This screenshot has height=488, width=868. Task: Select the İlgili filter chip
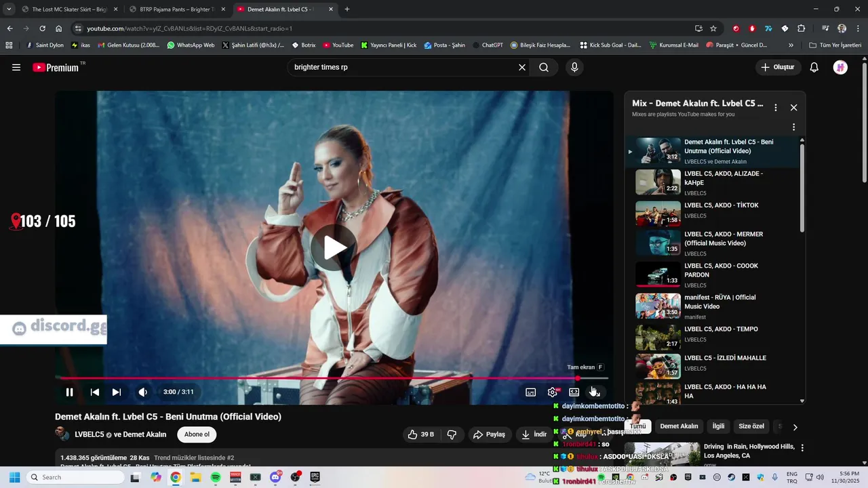click(x=718, y=426)
